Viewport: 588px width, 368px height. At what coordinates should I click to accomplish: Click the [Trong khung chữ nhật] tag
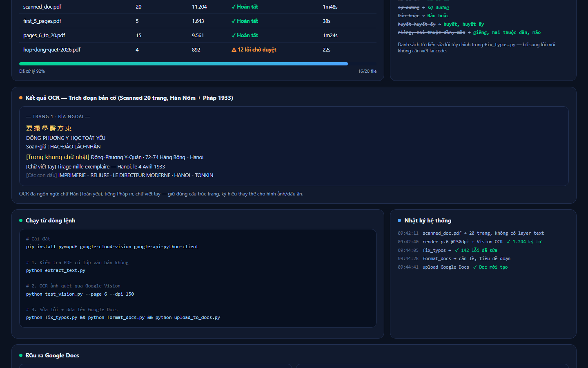[x=58, y=157]
